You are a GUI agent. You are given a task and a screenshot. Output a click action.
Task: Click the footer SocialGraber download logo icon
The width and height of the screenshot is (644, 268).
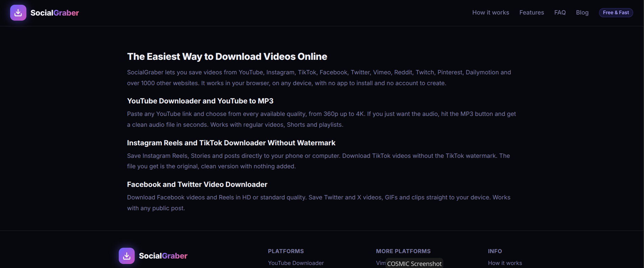tap(127, 256)
